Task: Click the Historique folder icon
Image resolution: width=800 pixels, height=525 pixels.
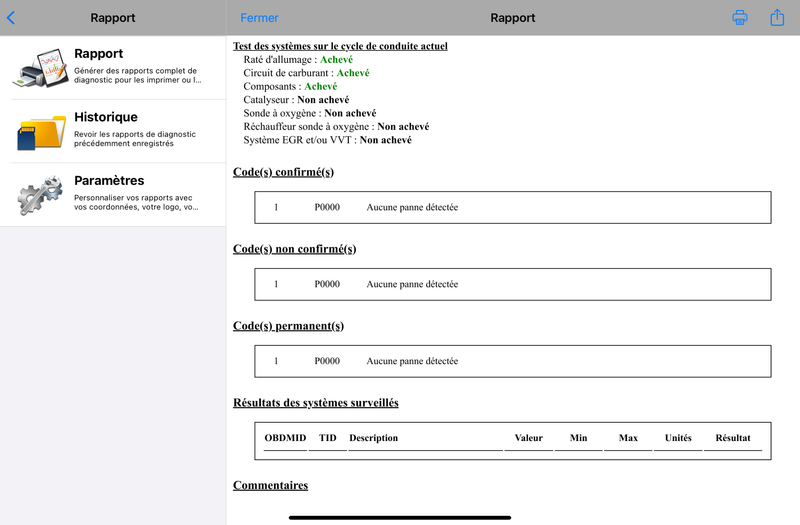Action: pyautogui.click(x=41, y=132)
